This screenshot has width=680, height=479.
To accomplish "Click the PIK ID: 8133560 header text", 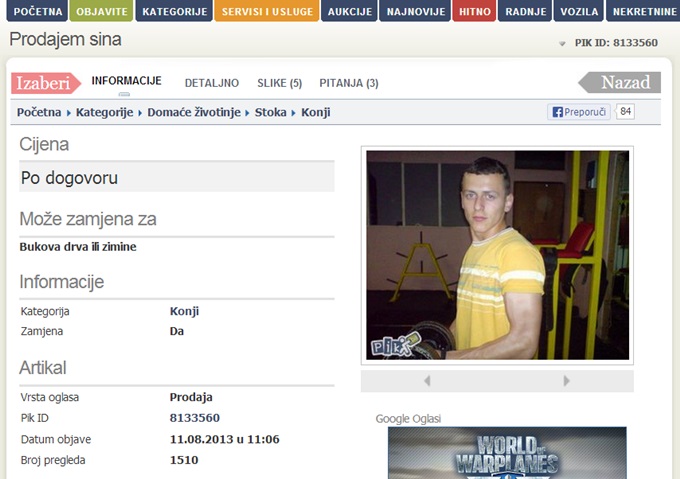I will click(616, 43).
